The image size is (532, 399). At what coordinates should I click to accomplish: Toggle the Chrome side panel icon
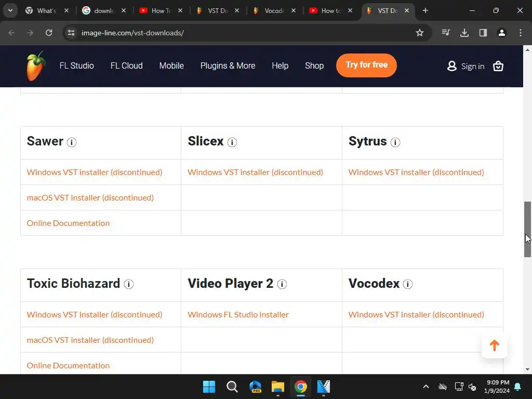pos(483,33)
